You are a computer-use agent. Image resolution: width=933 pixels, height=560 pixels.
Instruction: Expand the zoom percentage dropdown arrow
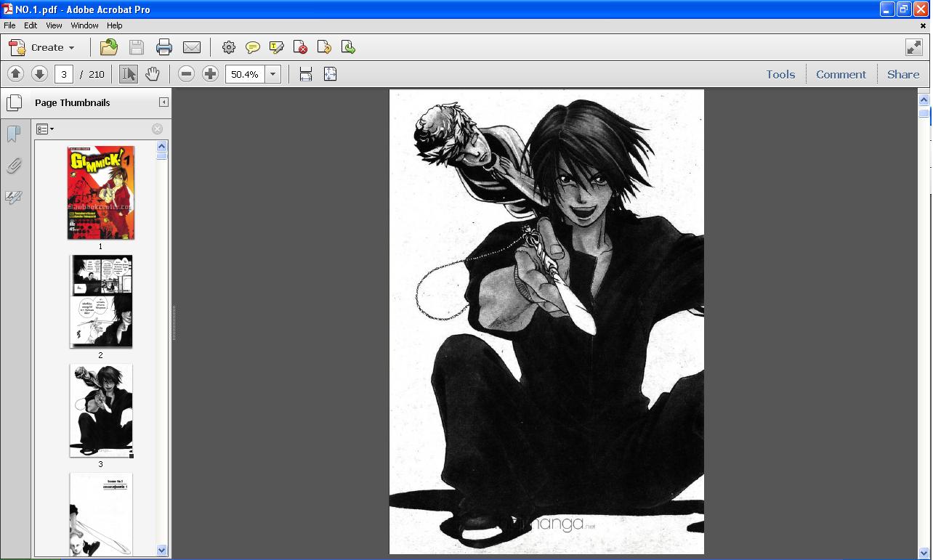(x=273, y=74)
